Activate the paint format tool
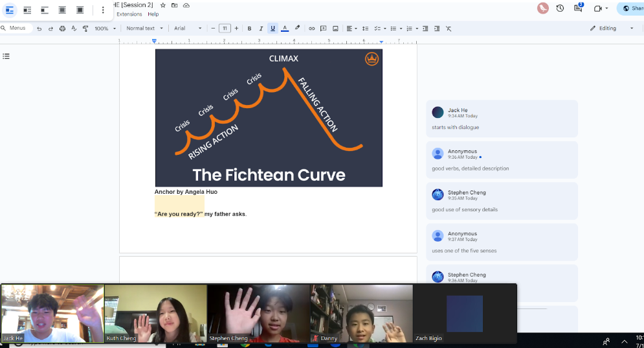 (x=85, y=29)
